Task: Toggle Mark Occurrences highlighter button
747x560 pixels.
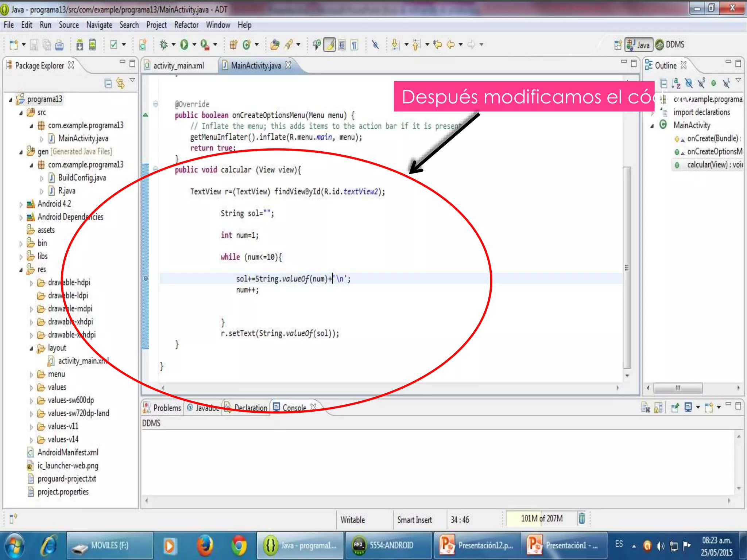Action: pyautogui.click(x=329, y=44)
